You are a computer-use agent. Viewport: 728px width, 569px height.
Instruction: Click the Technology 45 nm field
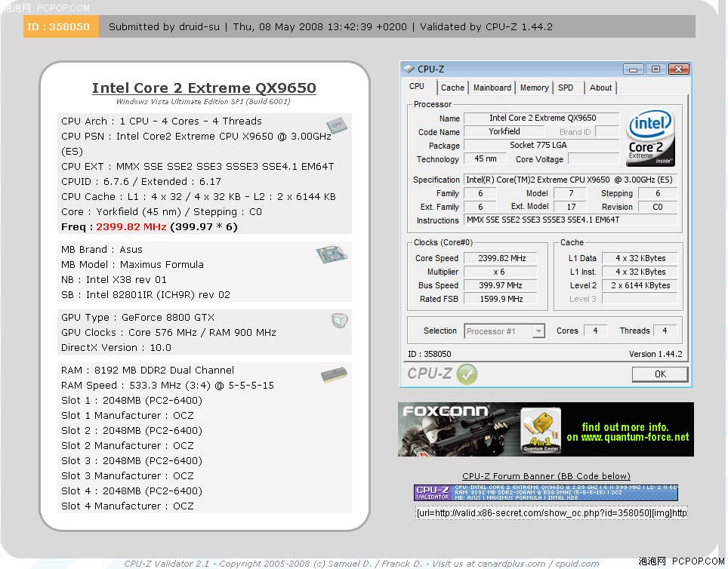[485, 158]
